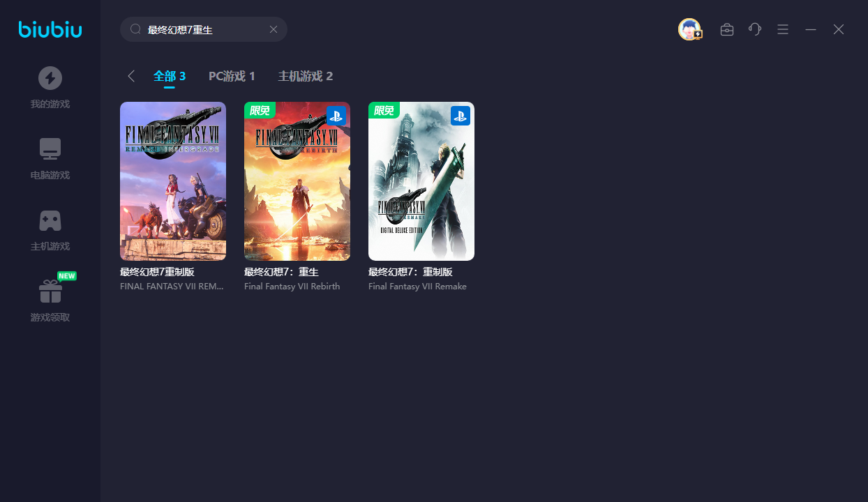868x502 pixels.
Task: Go back using the left chevron
Action: [x=131, y=76]
